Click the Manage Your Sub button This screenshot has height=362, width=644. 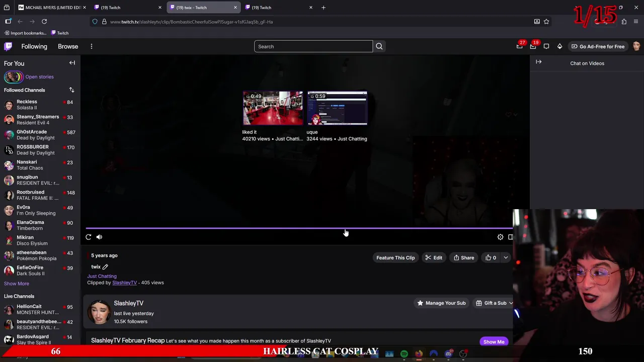441,303
